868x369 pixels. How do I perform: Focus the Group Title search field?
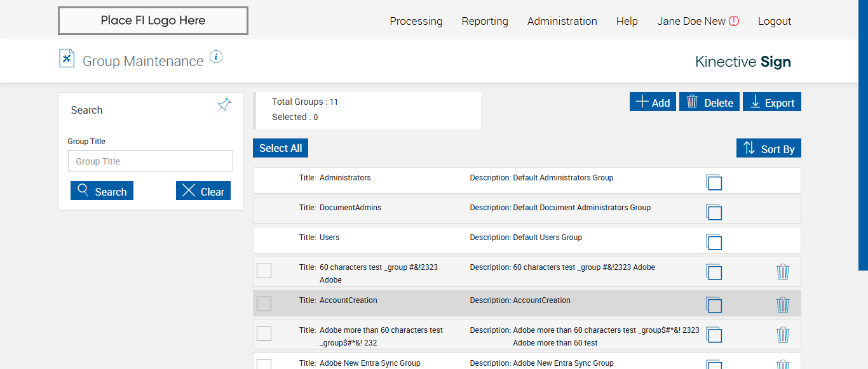click(151, 161)
